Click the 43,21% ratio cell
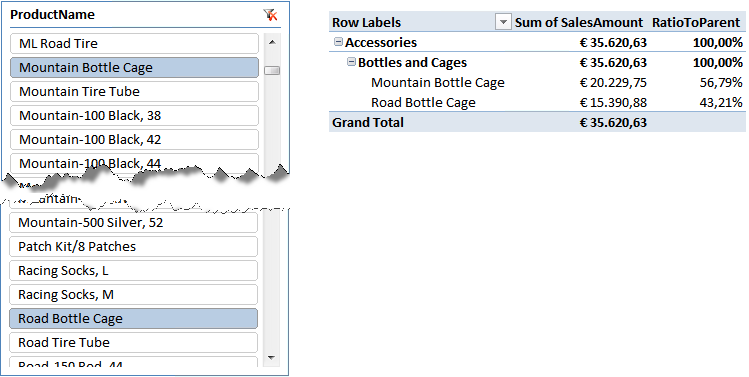 coord(721,103)
